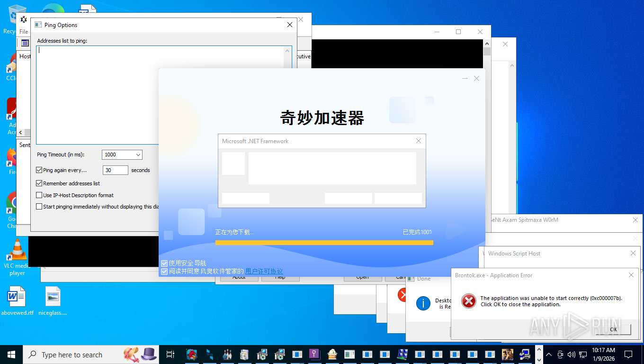The height and width of the screenshot is (364, 644).
Task: Expand the Ping Timeout dropdown
Action: (x=138, y=155)
